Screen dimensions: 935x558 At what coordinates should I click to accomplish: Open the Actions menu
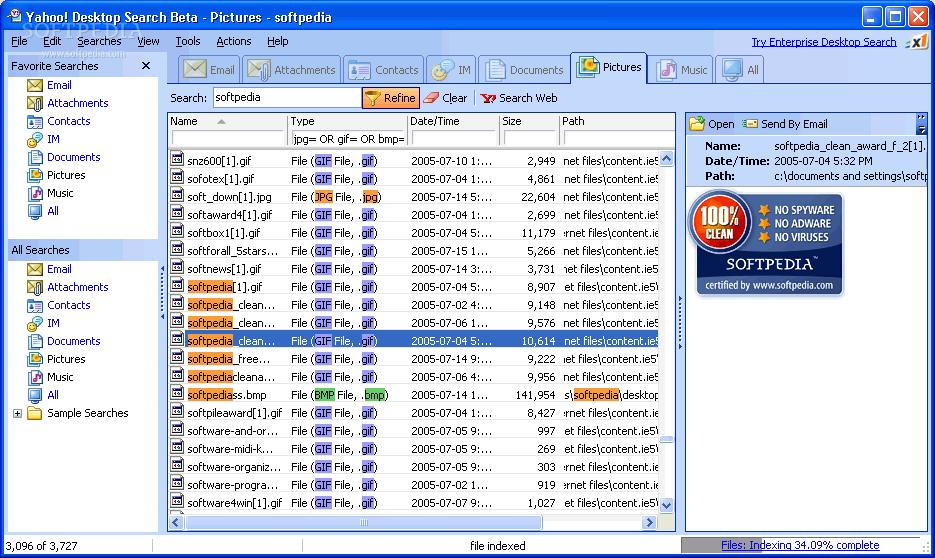(234, 41)
